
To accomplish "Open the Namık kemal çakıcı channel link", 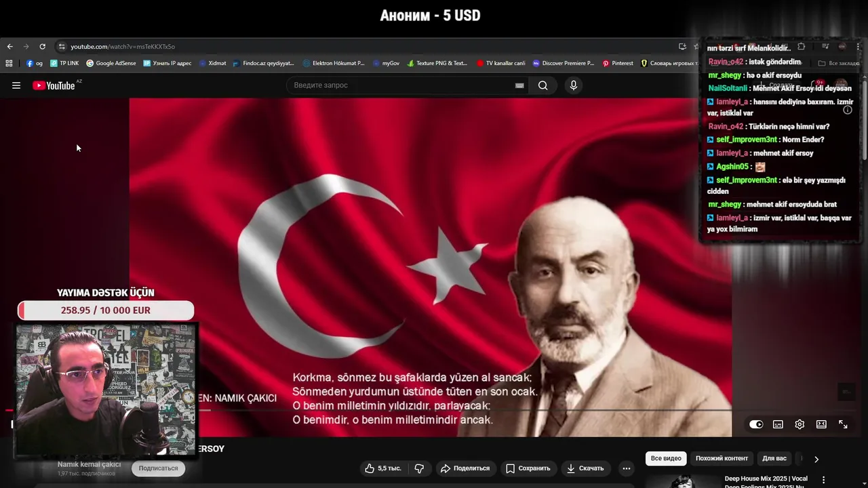I will (89, 464).
